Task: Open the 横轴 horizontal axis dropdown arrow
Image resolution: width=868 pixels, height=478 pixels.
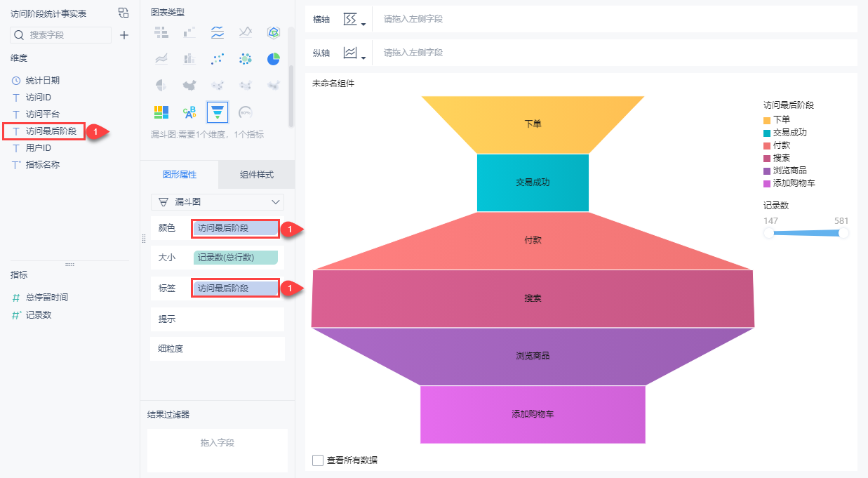Action: point(363,23)
